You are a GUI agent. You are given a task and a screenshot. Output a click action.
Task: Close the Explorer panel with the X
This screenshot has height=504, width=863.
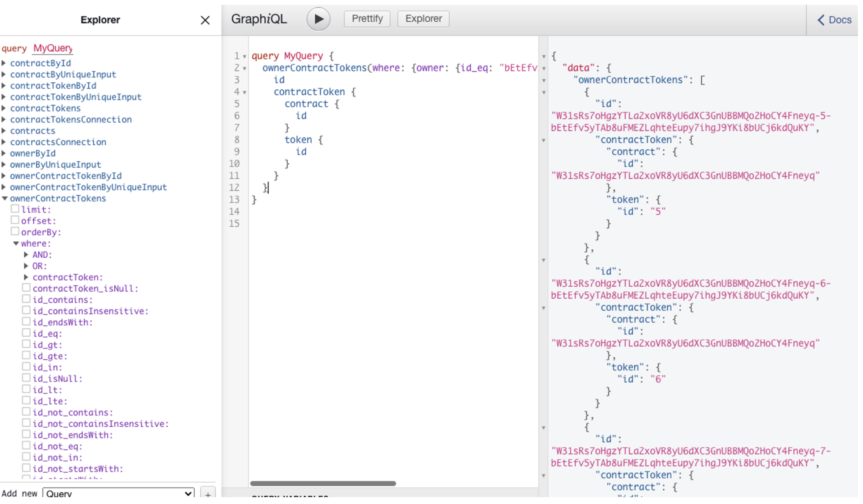(205, 20)
